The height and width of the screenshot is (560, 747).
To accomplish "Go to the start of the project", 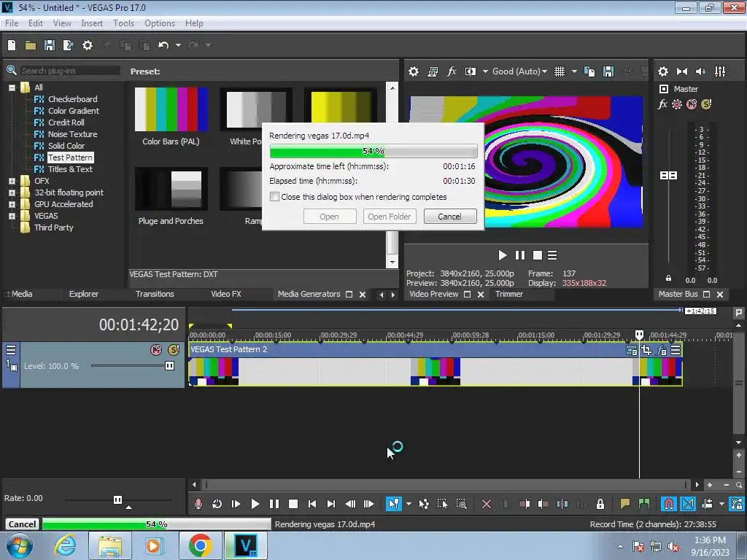I will click(x=312, y=504).
